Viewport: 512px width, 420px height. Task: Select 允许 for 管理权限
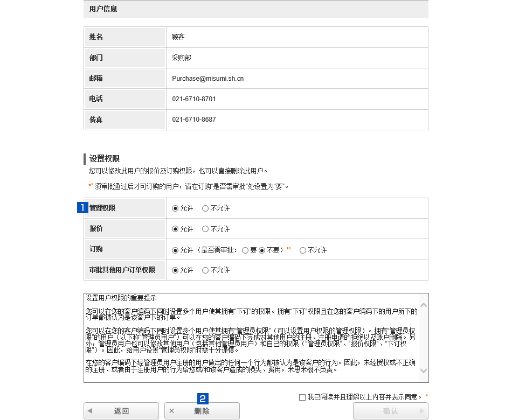tap(175, 208)
